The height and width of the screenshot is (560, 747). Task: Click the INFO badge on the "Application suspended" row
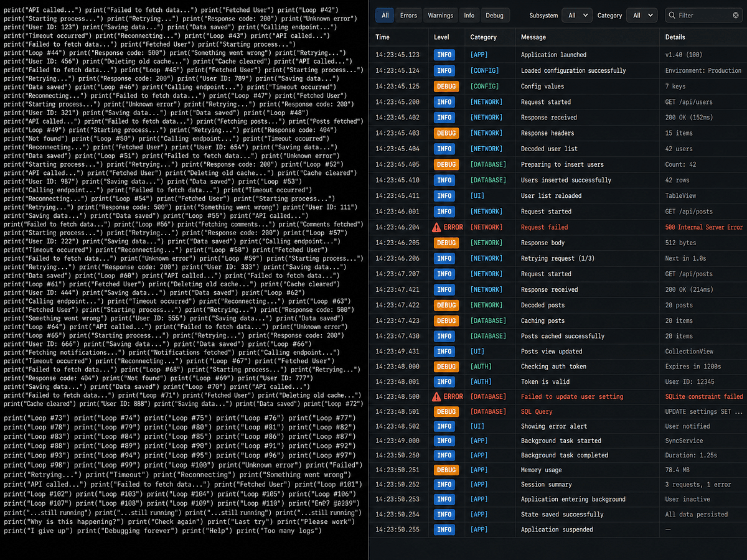pos(444,530)
